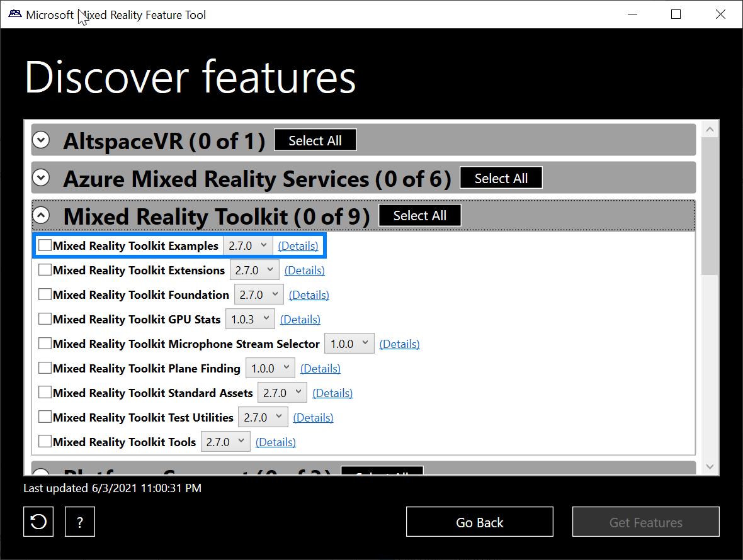Select Mixed Reality Toolkit Test Utilities

[45, 417]
